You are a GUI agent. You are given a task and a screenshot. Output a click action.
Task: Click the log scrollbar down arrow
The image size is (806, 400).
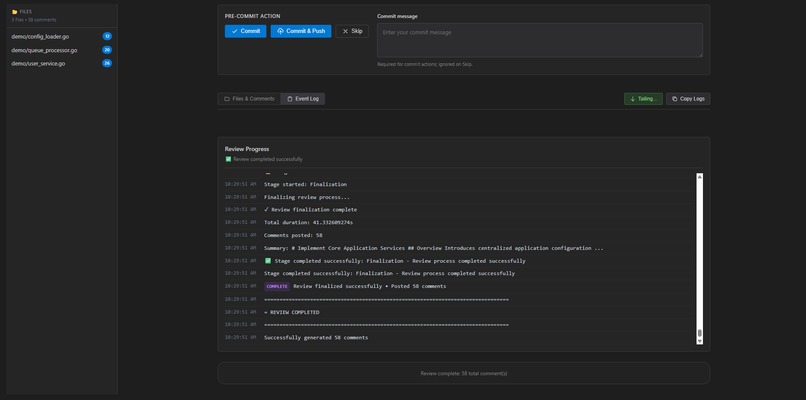(x=700, y=341)
